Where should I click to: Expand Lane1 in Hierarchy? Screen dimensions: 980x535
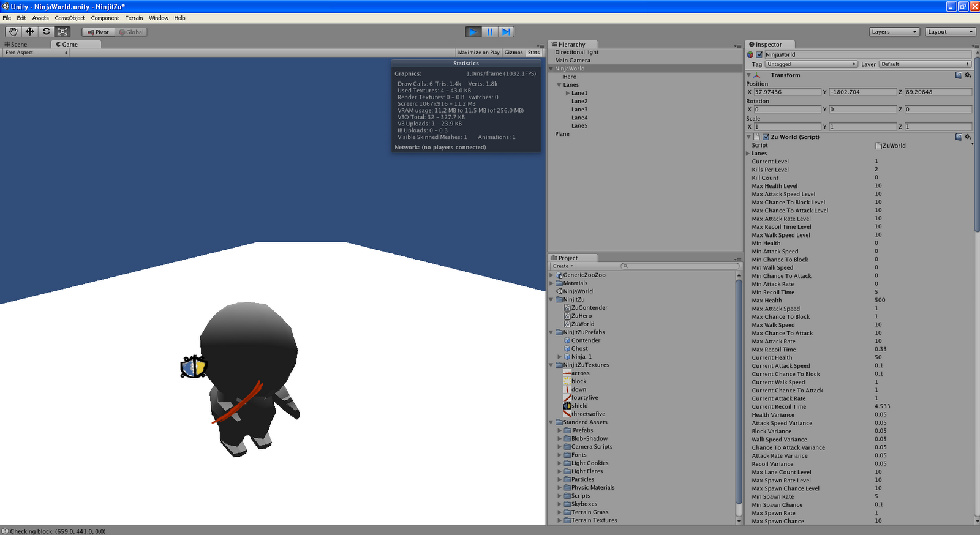coord(568,93)
